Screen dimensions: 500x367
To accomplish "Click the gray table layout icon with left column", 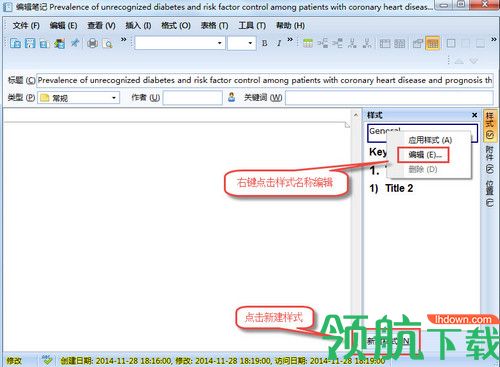I will (x=385, y=44).
